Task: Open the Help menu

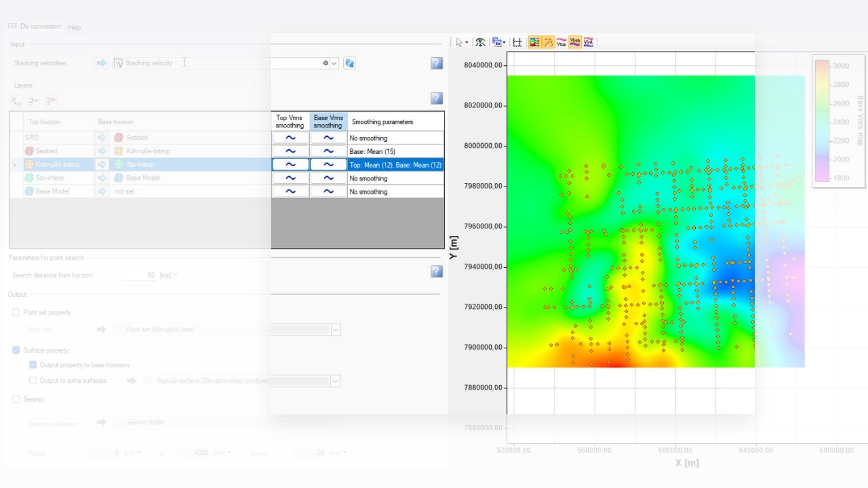Action: [74, 27]
